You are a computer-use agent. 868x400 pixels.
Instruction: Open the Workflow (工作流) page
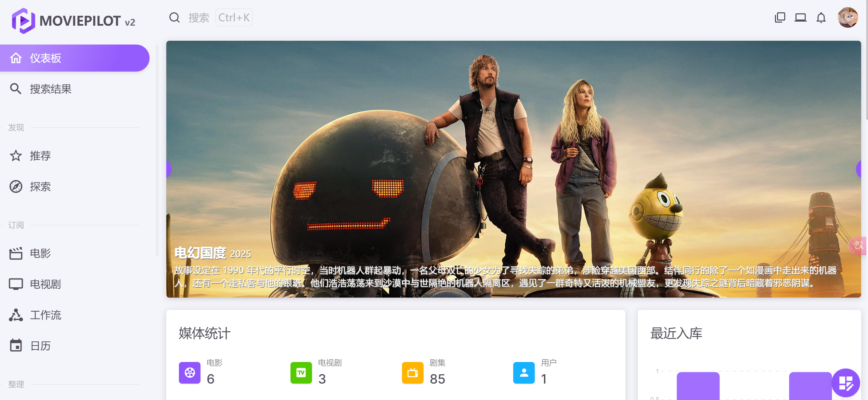[75, 315]
